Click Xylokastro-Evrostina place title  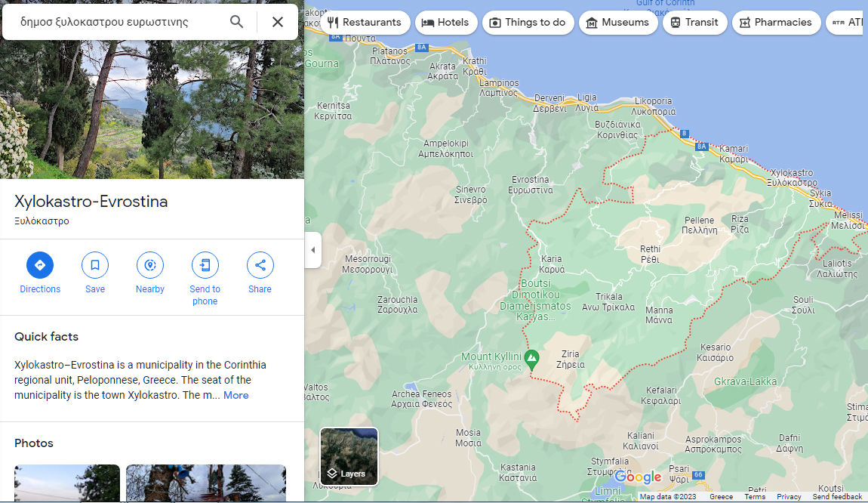pos(91,201)
